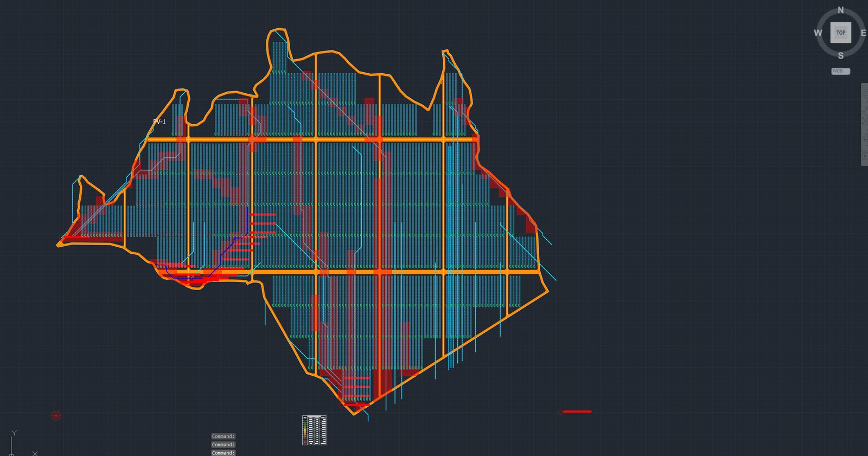The image size is (868, 456).
Task: Select the red circular wheel symbol
Action: click(56, 415)
